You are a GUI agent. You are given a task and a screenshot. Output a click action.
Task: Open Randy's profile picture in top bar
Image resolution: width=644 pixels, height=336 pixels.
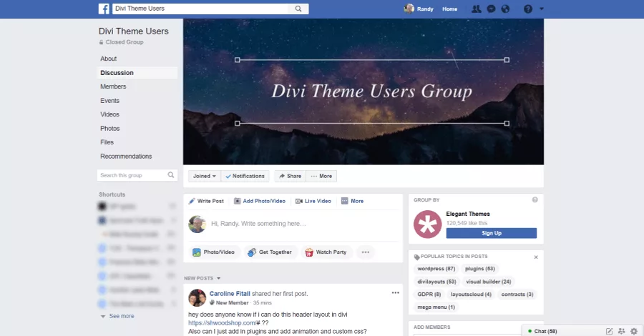tap(409, 9)
